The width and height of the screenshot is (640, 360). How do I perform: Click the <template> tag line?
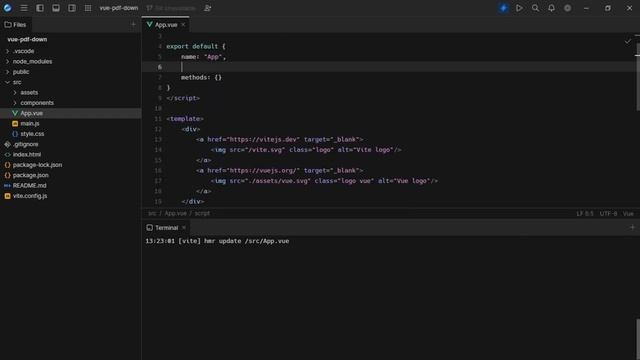click(185, 119)
